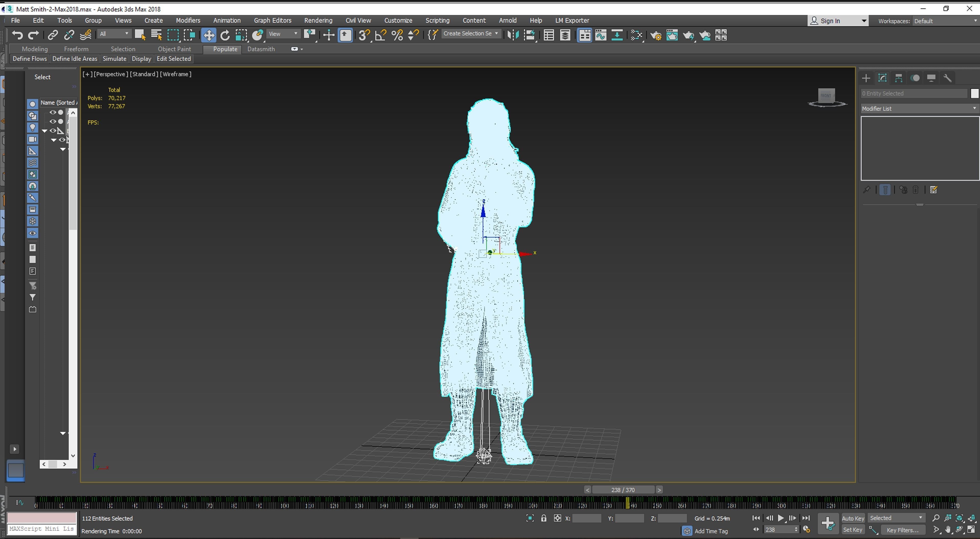Image resolution: width=980 pixels, height=539 pixels.
Task: Toggle Percent Snap
Action: [397, 35]
